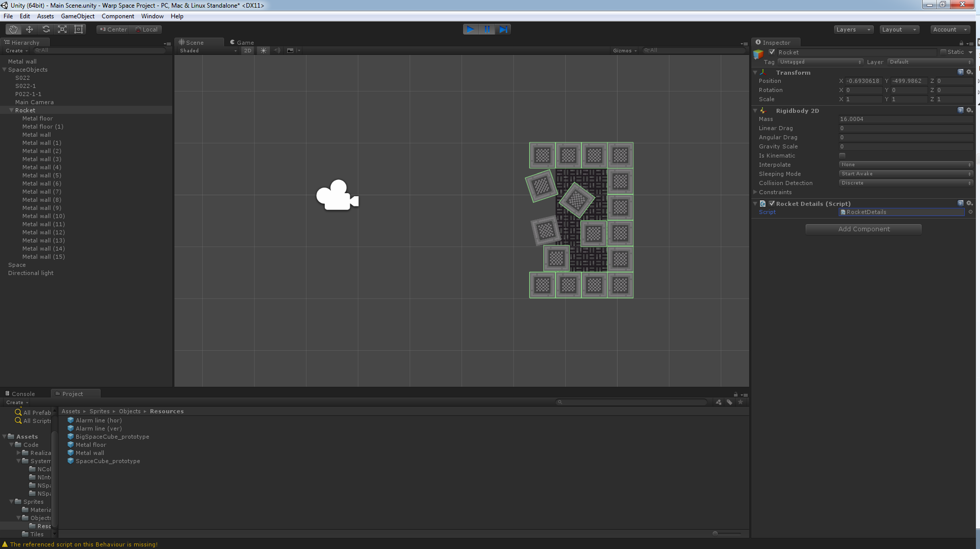Select the Rect Transform tool
980x549 pixels.
(78, 29)
